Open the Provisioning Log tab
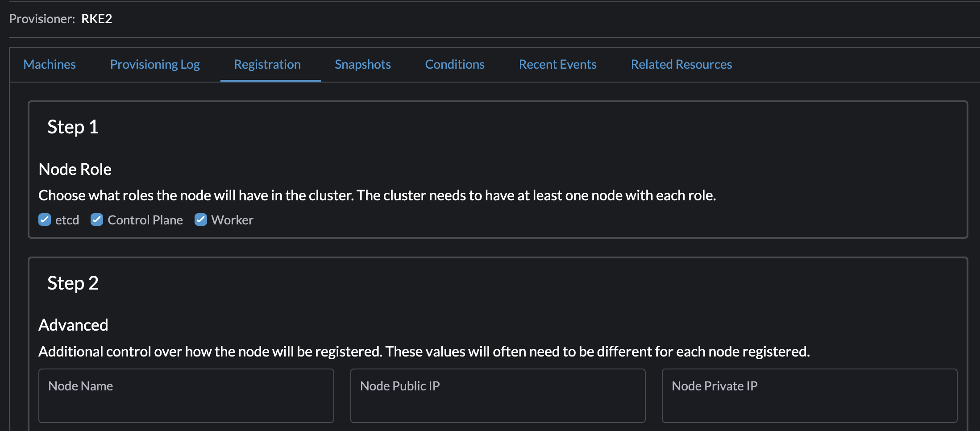This screenshot has width=980, height=431. [x=154, y=64]
